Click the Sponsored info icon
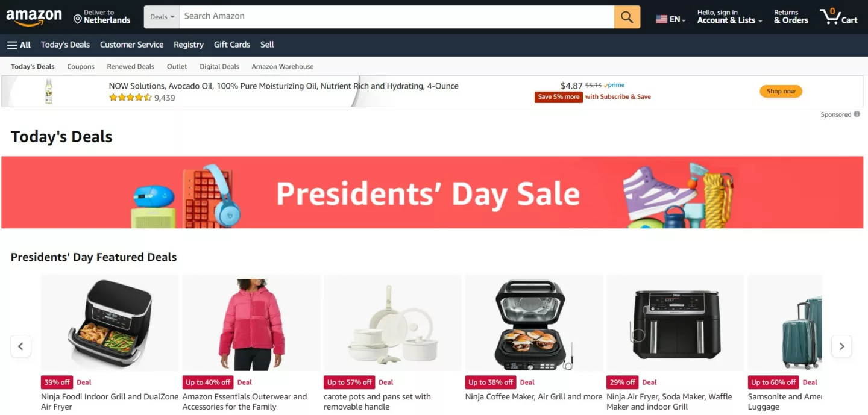Screen dimensions: 868x415 (857, 114)
